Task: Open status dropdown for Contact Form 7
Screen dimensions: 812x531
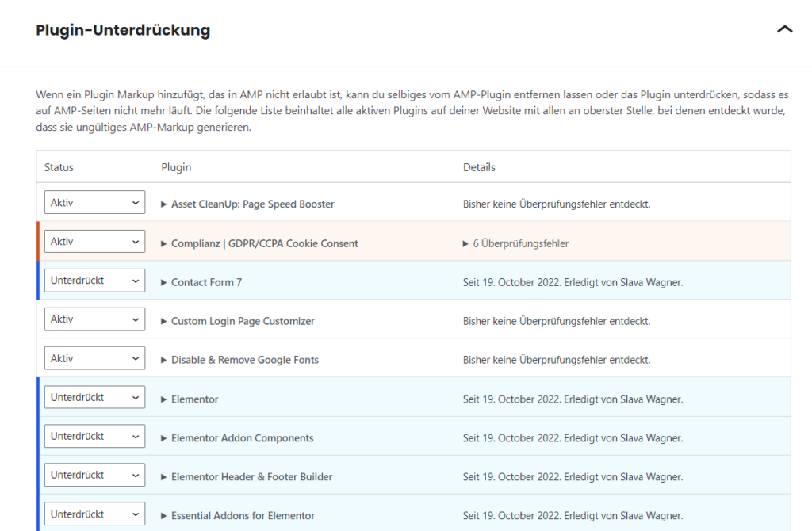Action: (x=95, y=281)
